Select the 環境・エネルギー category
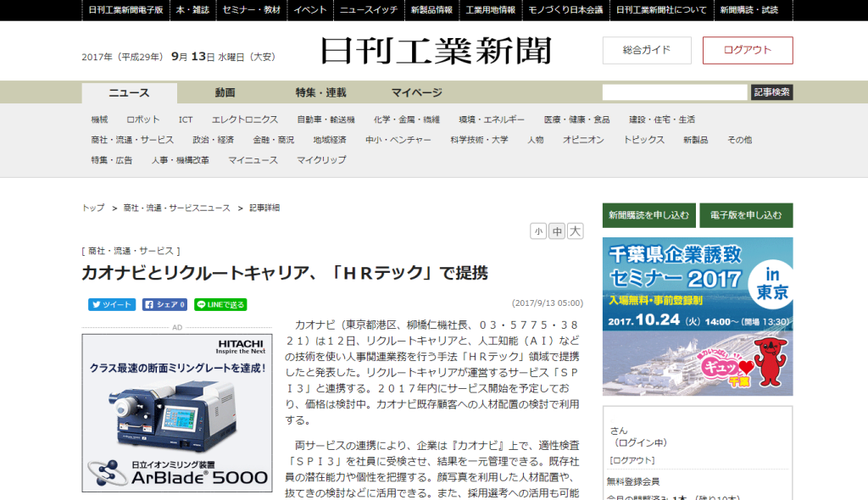The height and width of the screenshot is (500, 868). pyautogui.click(x=492, y=119)
